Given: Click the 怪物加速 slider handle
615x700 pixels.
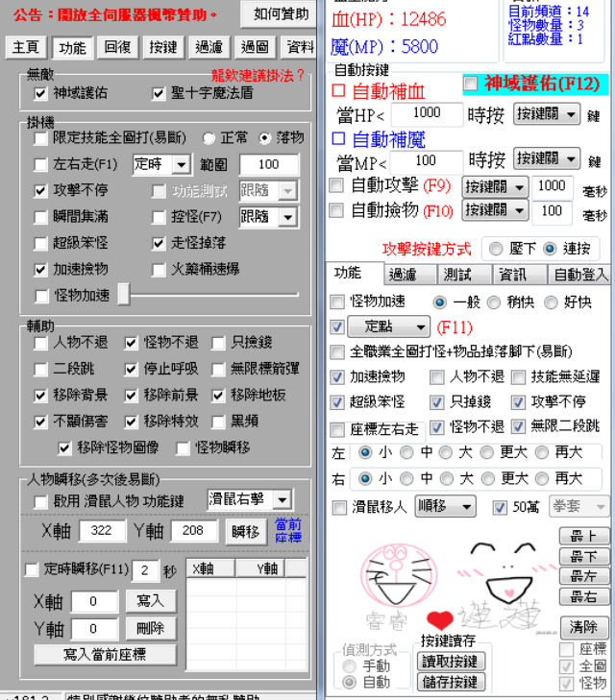Looking at the screenshot, I should click(124, 294).
